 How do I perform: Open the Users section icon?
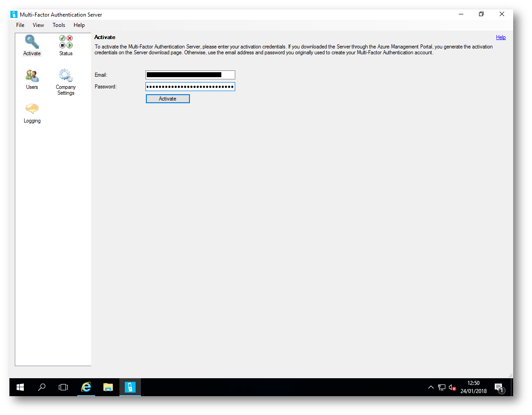[32, 76]
